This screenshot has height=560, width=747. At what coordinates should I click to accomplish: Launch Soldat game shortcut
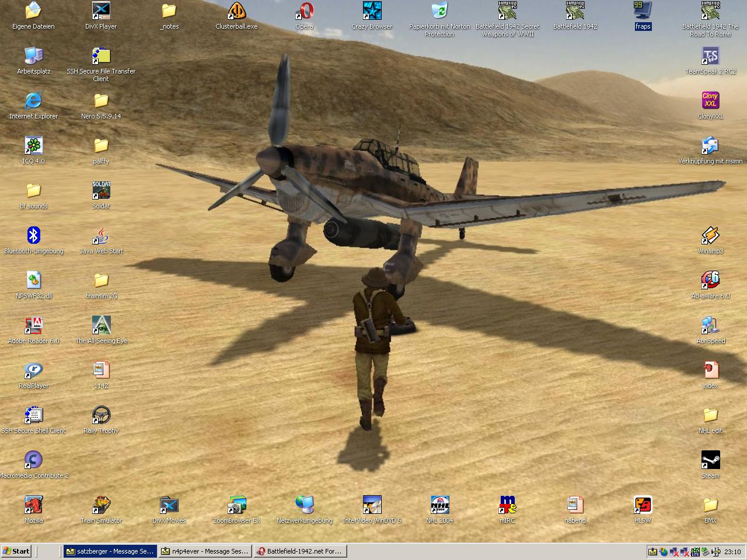pos(101,195)
